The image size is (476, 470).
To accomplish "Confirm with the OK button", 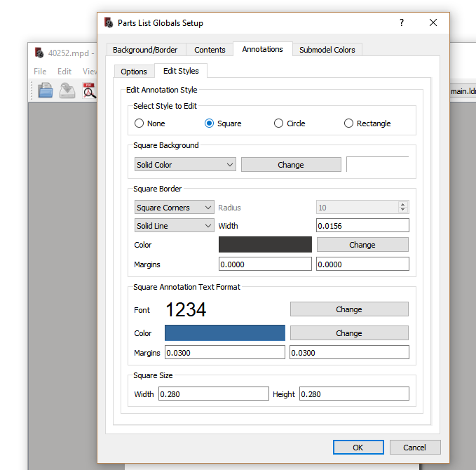I will [x=358, y=448].
